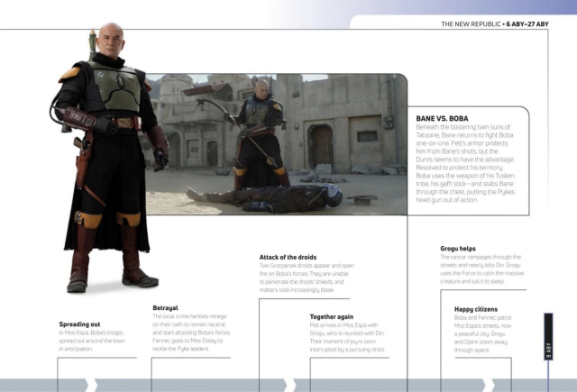This screenshot has width=577, height=392.
Task: Click text 'Boba and Fennec patrol'
Action: pyautogui.click(x=483, y=318)
